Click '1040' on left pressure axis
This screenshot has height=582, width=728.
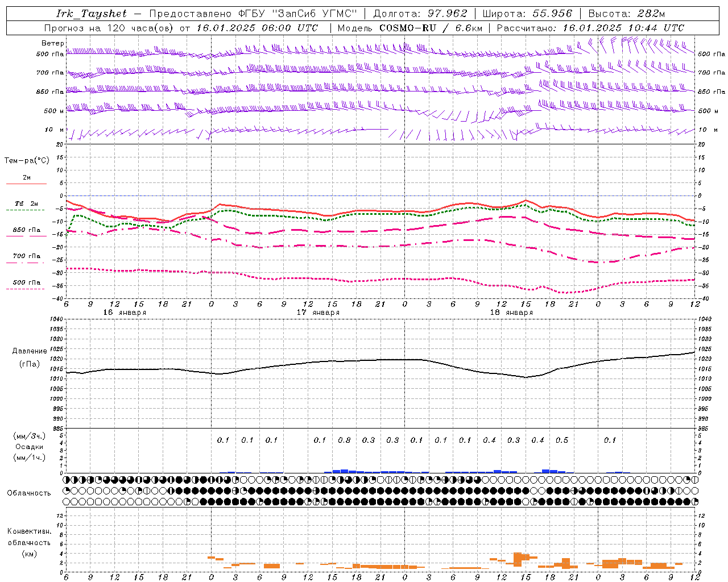(x=57, y=319)
